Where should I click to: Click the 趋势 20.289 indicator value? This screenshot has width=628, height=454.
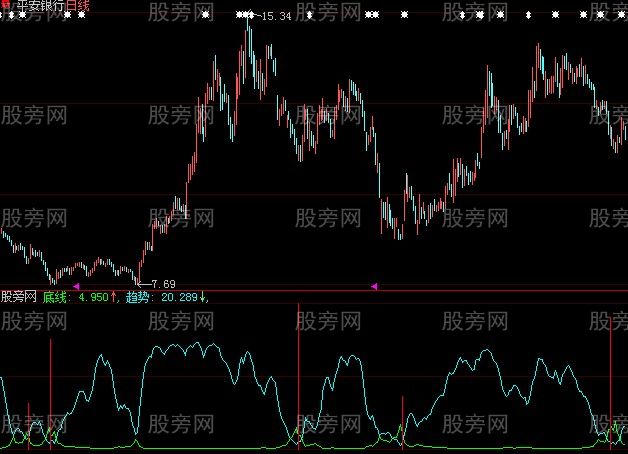(x=161, y=297)
